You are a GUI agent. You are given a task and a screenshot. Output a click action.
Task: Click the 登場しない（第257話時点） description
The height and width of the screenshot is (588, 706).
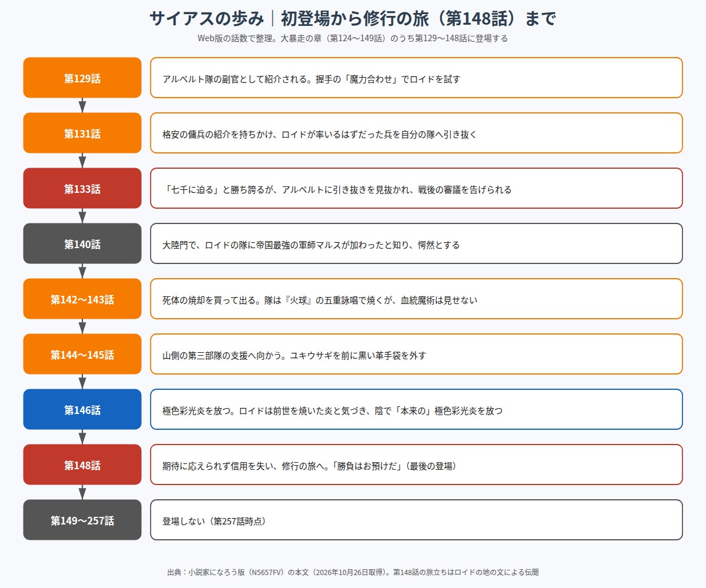coord(417,520)
